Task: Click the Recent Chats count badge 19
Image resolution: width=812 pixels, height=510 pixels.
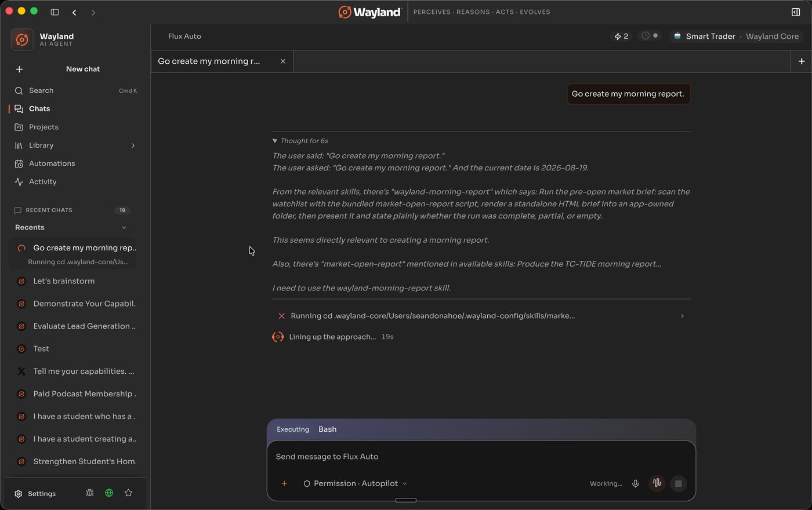Action: [122, 210]
